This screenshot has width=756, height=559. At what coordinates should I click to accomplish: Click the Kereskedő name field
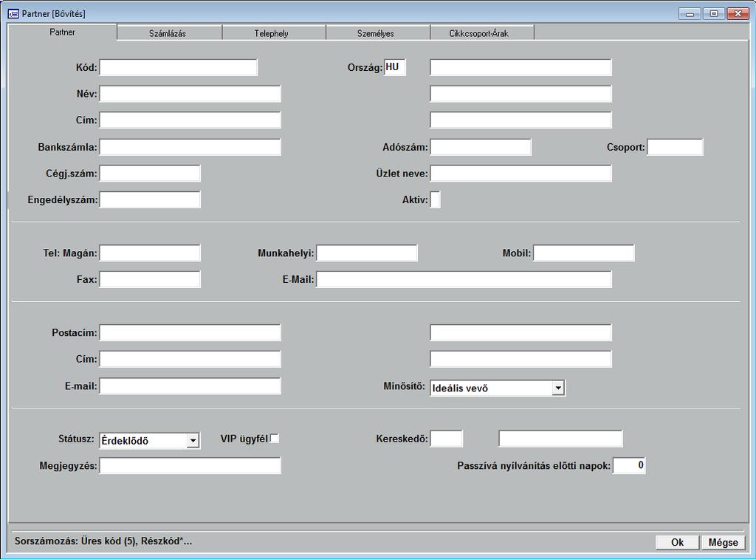click(x=561, y=439)
